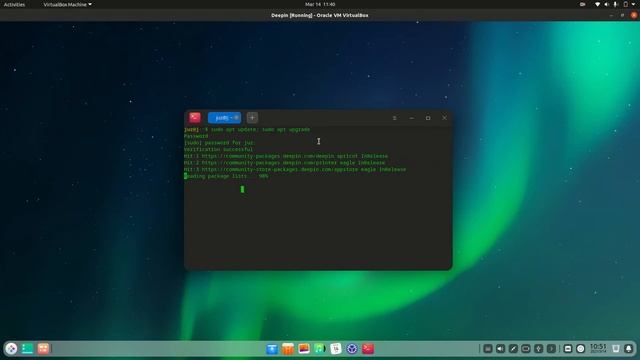The image size is (640, 360).
Task: Open the power button in the dock
Action: pyautogui.click(x=581, y=349)
